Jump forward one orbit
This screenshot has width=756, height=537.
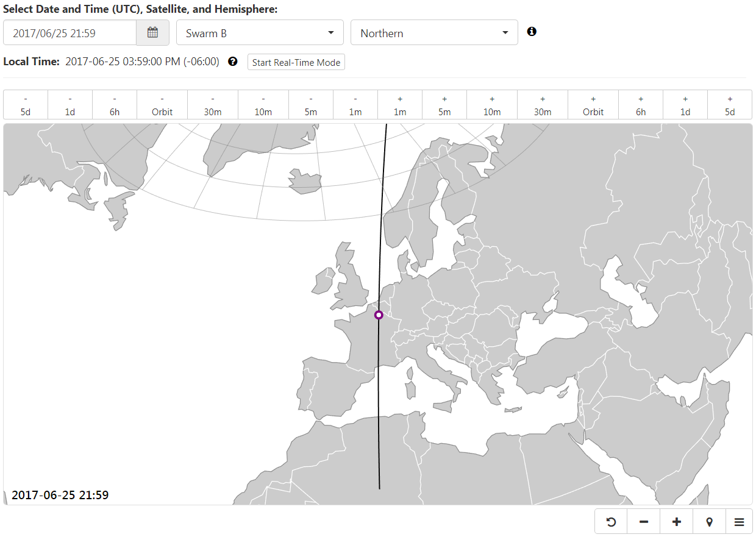(x=593, y=105)
